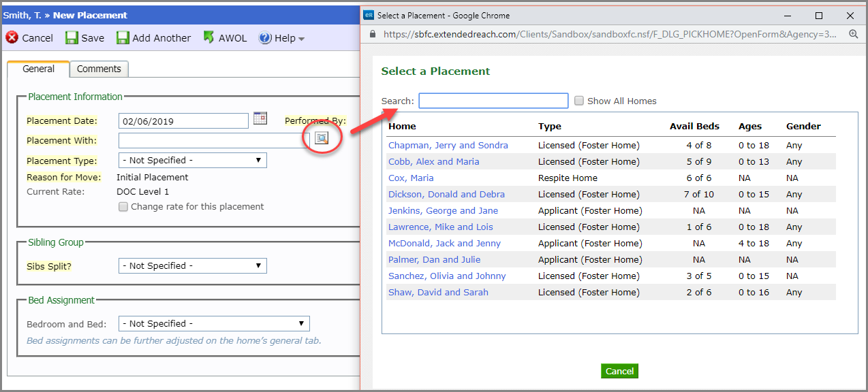This screenshot has height=392, width=868.
Task: Open the Placement Date calendar picker
Action: (260, 118)
